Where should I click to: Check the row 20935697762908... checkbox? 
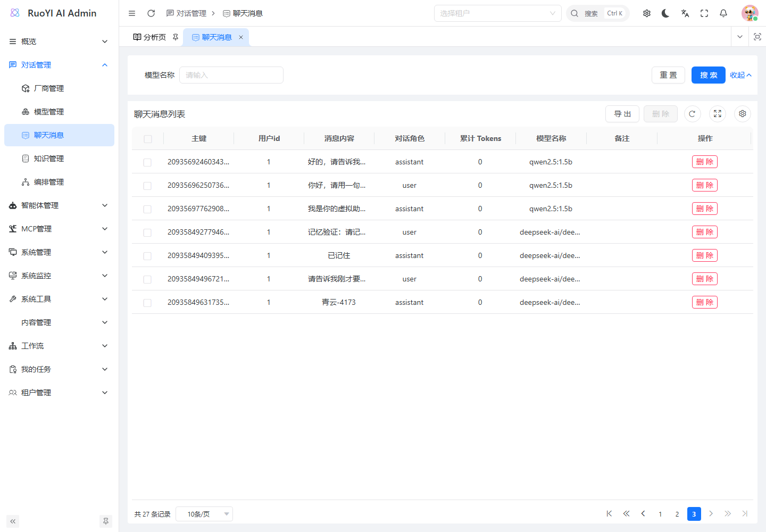[147, 209]
